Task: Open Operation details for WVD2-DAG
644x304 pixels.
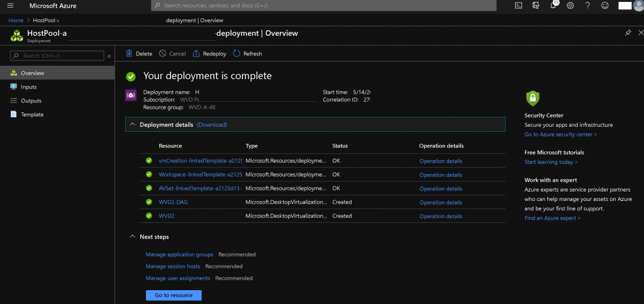Action: pyautogui.click(x=441, y=203)
